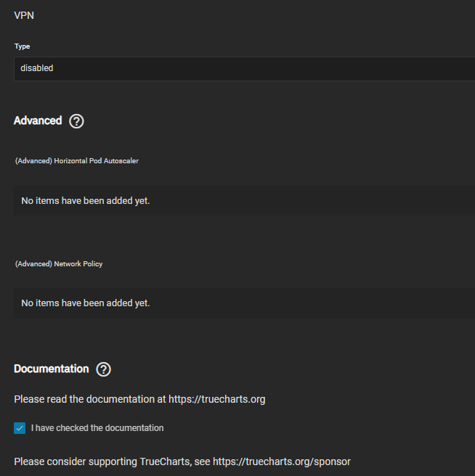
Task: Click the 'I have checked the documentation' label
Action: 97,428
